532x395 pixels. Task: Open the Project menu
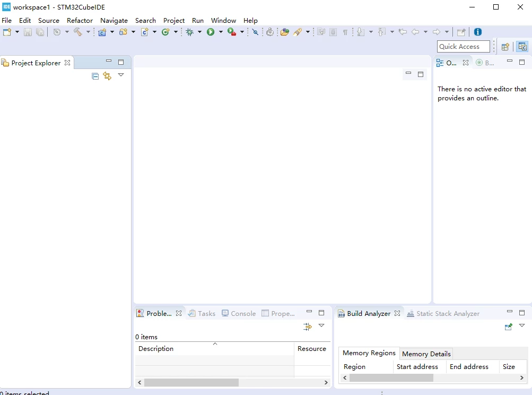point(174,20)
